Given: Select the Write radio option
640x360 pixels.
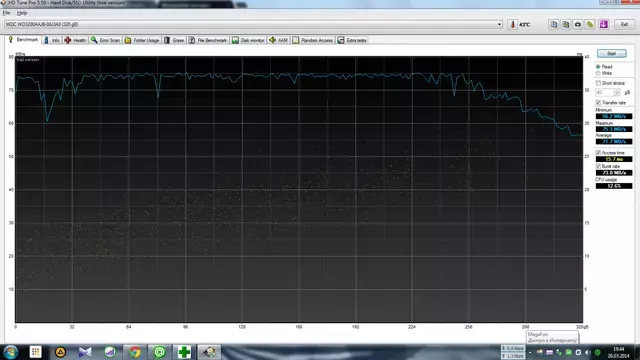Looking at the screenshot, I should [x=598, y=73].
